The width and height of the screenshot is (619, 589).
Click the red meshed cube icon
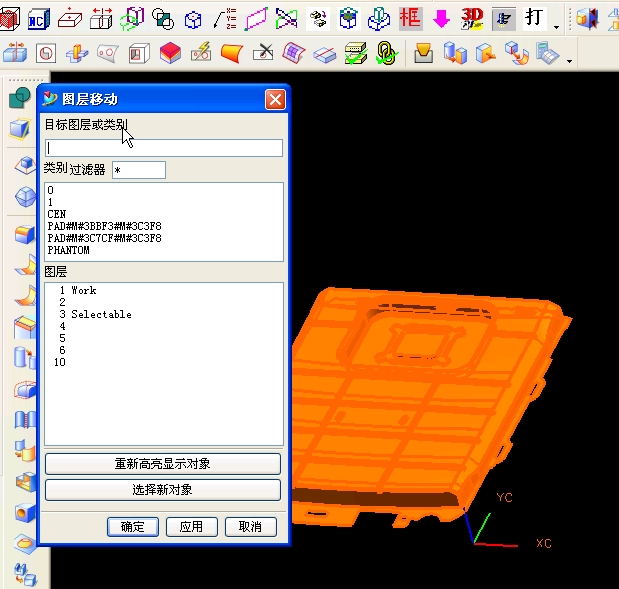(x=9, y=19)
